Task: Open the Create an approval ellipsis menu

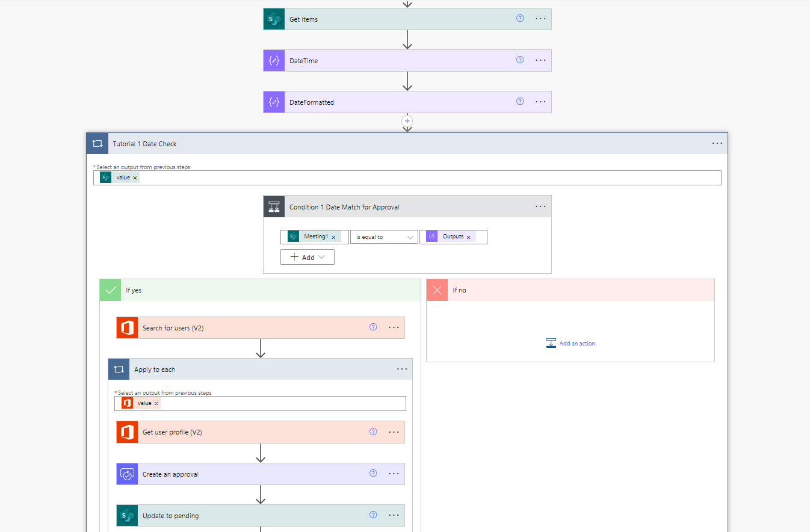Action: pos(394,474)
